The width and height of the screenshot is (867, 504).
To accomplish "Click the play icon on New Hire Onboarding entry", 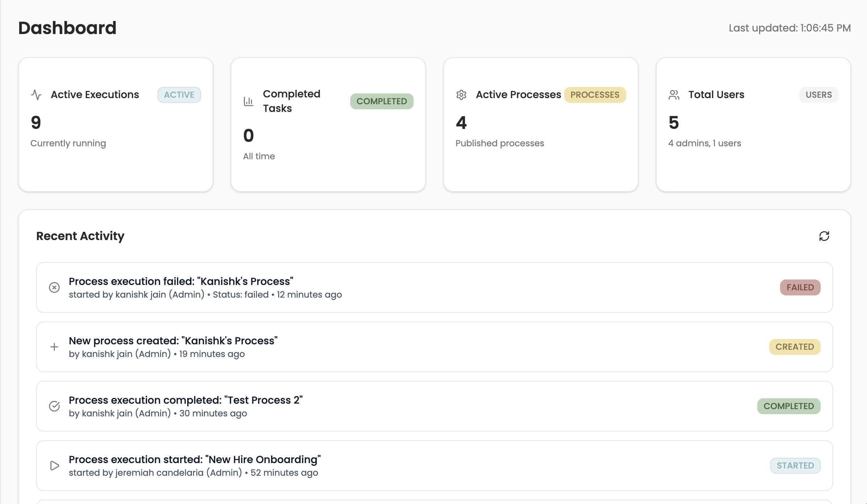I will (54, 466).
